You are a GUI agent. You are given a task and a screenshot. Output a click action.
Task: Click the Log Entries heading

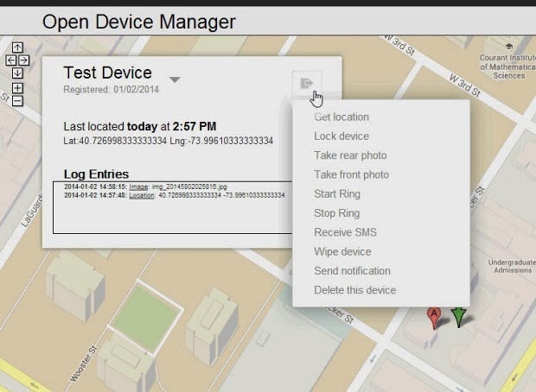click(97, 174)
